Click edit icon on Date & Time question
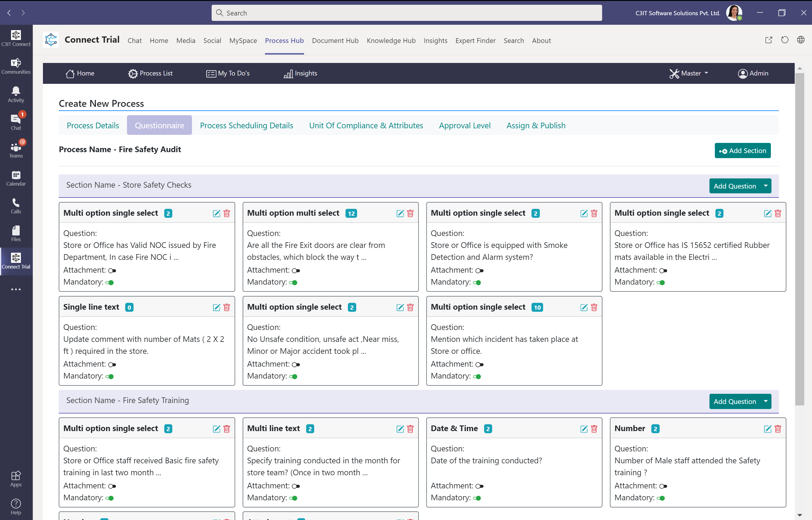This screenshot has width=812, height=520. coord(584,429)
